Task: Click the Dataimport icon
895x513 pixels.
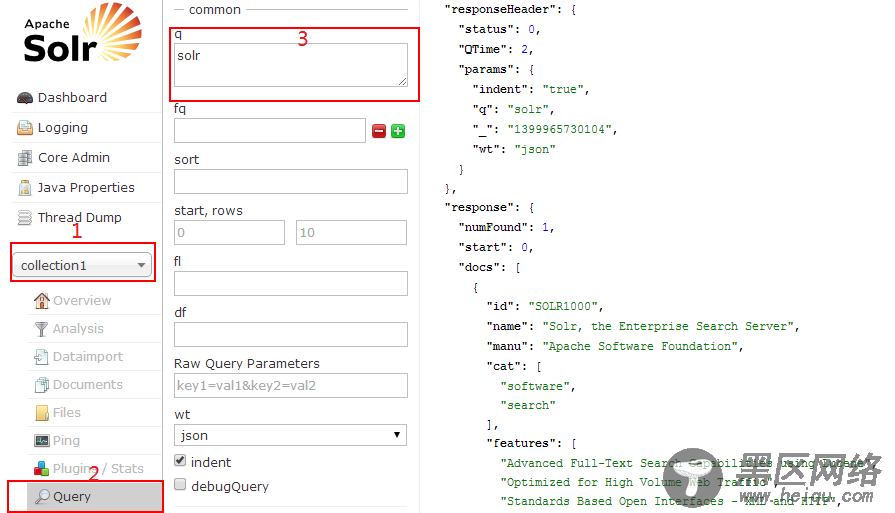Action: click(41, 357)
